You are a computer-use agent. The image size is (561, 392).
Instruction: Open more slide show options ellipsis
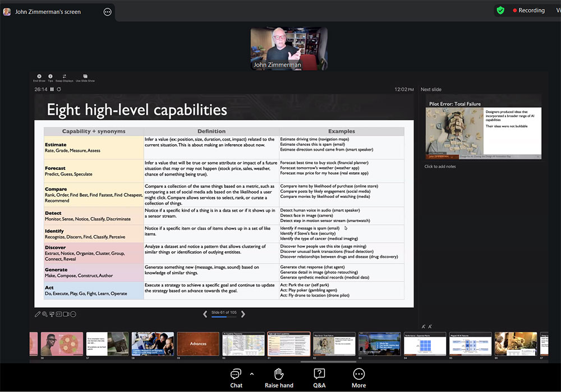(x=73, y=315)
